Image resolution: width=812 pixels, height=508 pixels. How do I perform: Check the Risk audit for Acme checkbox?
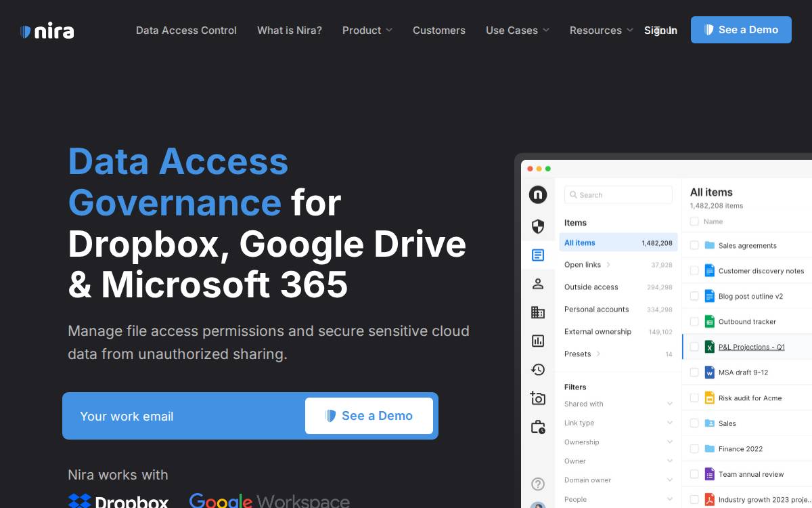click(x=694, y=398)
